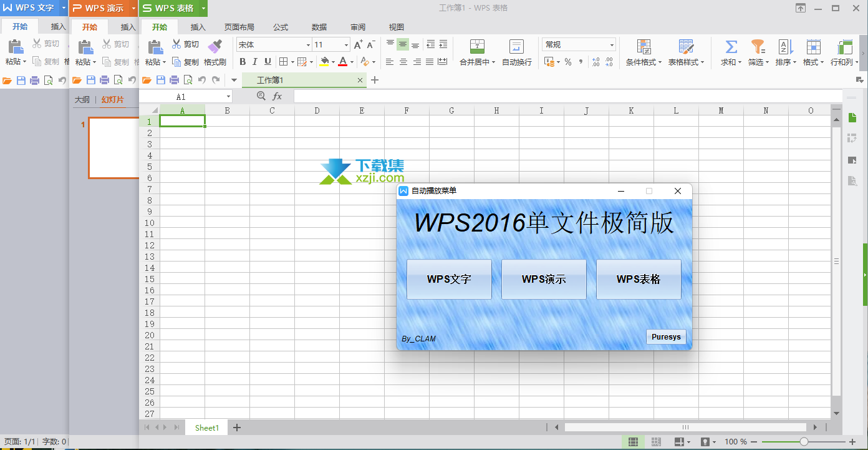The width and height of the screenshot is (868, 450).
Task: Open the 审阅 ribbon tab
Action: click(358, 27)
